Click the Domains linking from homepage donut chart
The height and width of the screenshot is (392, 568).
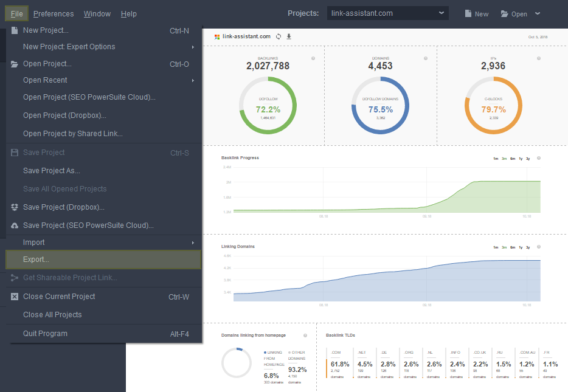coord(237,363)
